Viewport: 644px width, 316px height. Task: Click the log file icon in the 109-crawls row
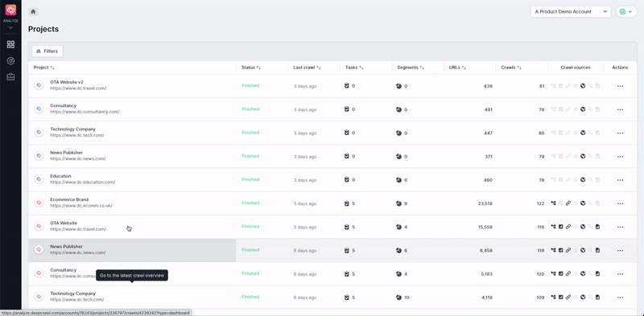coord(597,298)
